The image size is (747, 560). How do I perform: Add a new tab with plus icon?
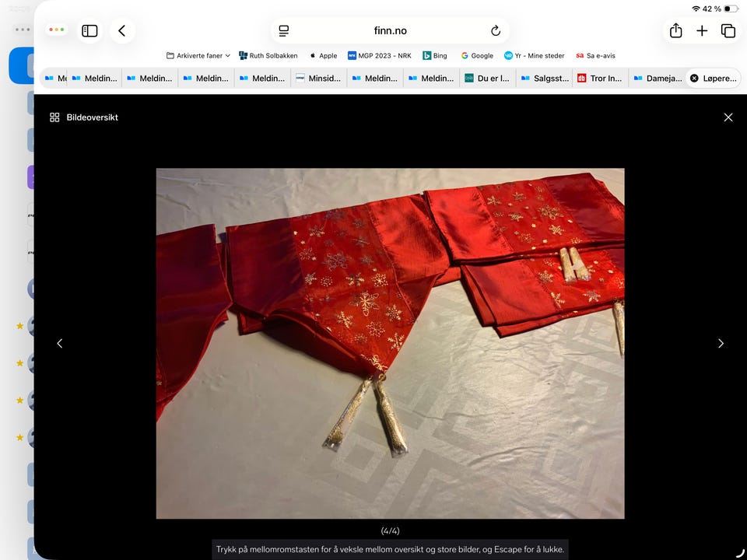point(702,31)
